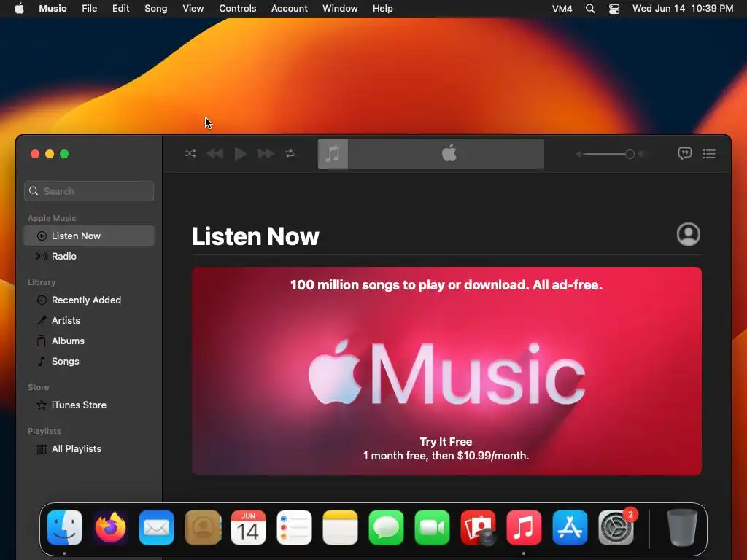This screenshot has width=747, height=560.
Task: Click the account profile icon beside Listen Now
Action: [x=689, y=234]
